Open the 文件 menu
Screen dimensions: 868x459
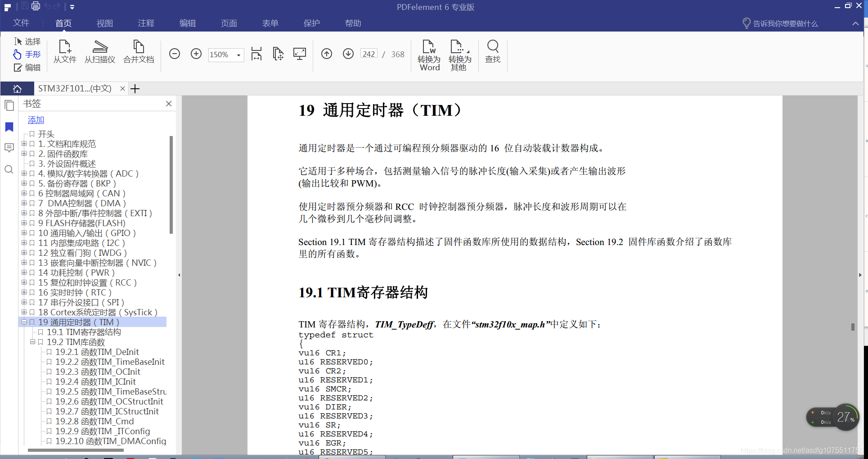pos(21,23)
